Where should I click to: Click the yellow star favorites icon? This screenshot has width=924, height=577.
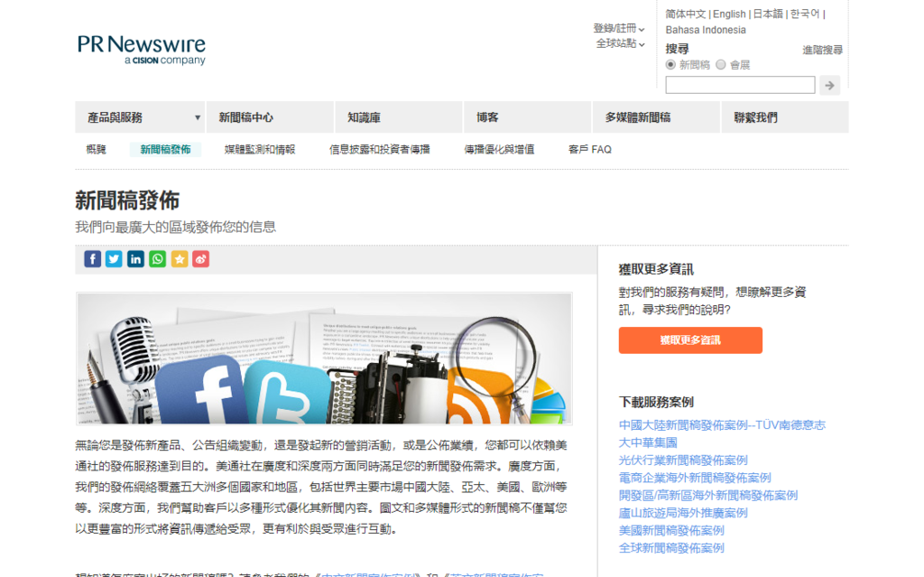tap(180, 259)
